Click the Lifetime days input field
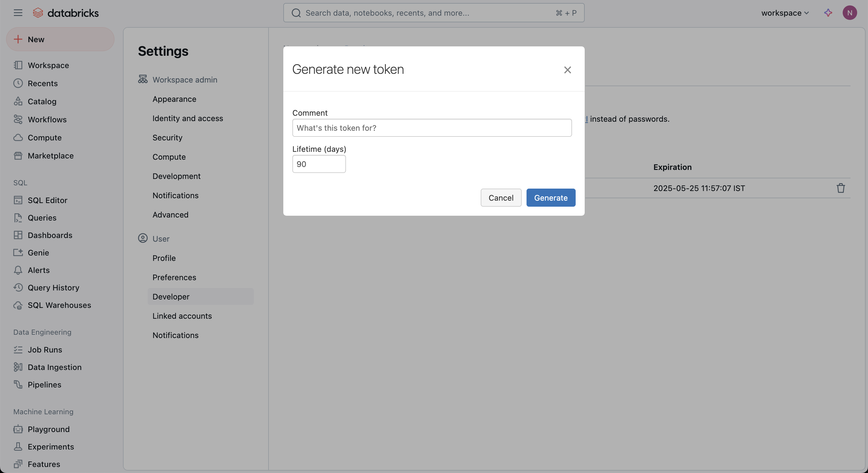Viewport: 868px width, 473px height. 319,164
